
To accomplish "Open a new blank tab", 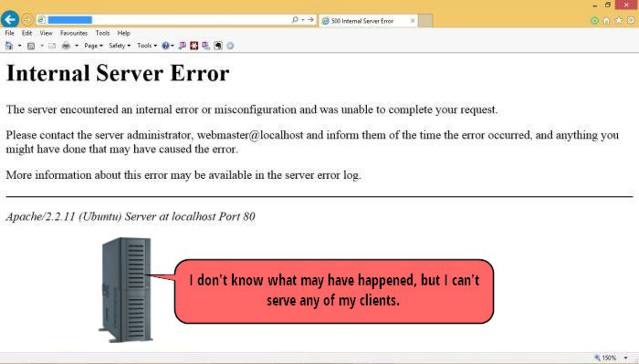I will 425,21.
